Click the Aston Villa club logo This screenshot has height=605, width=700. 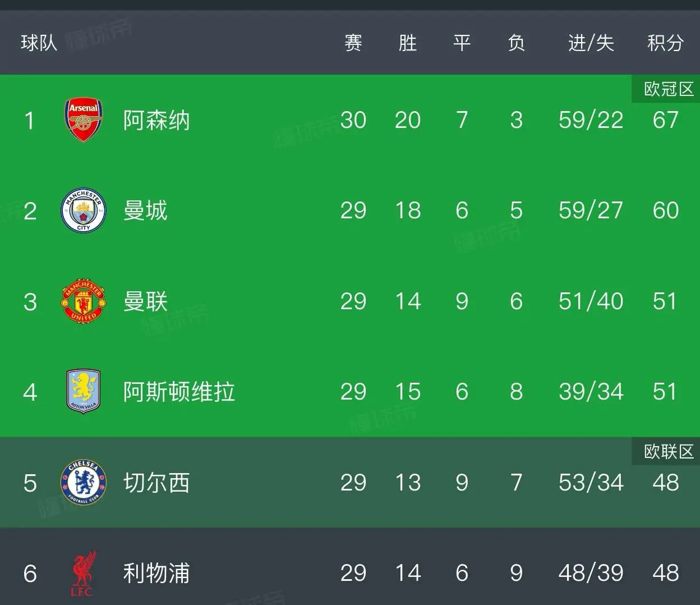point(83,391)
